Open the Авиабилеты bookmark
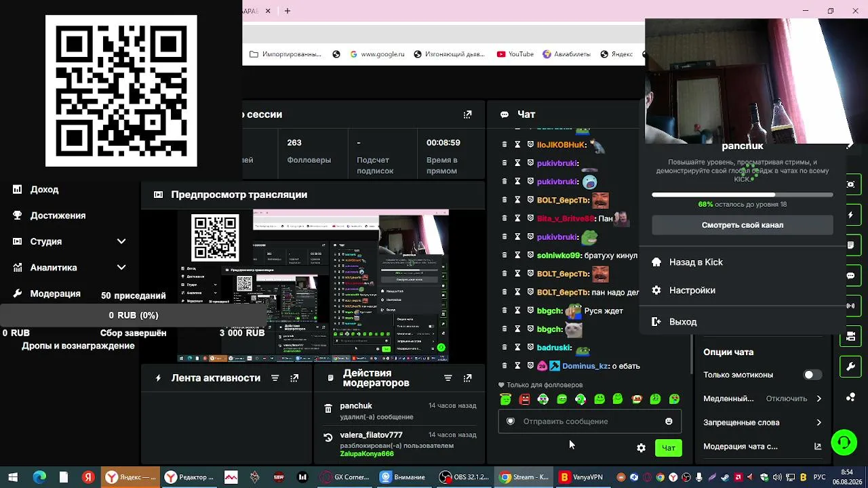Screen dimensions: 868x488 567,54
